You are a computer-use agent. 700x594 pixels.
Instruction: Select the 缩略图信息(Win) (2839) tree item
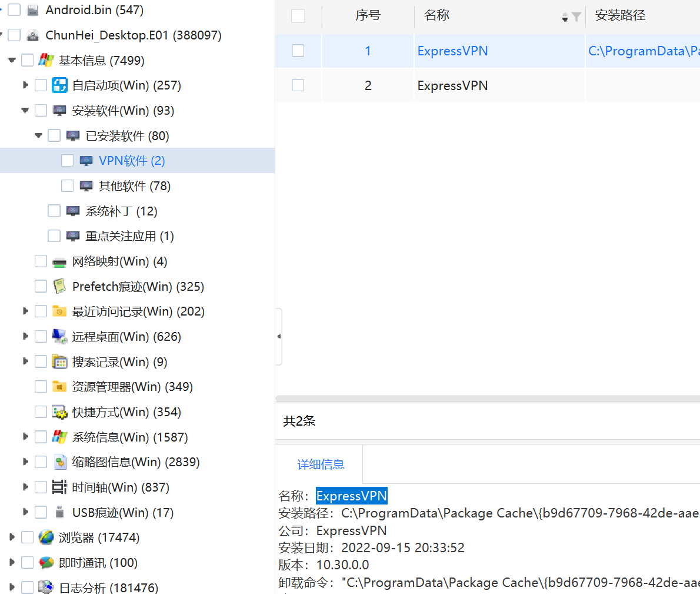pyautogui.click(x=136, y=462)
